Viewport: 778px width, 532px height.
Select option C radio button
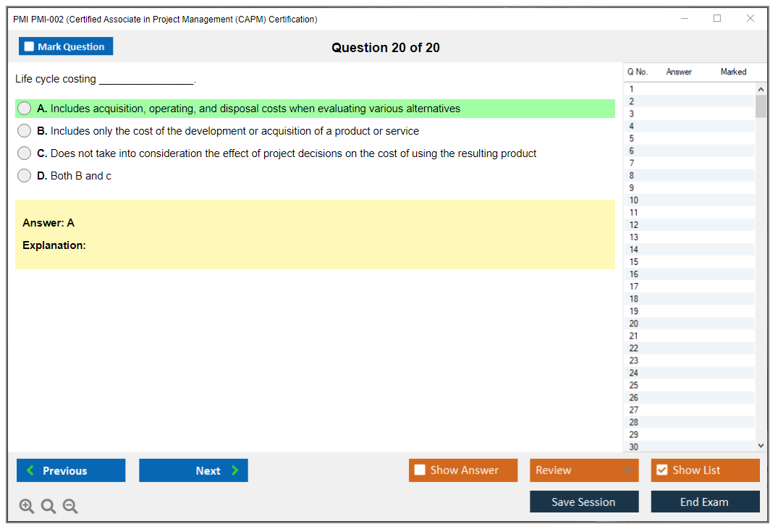tap(25, 153)
